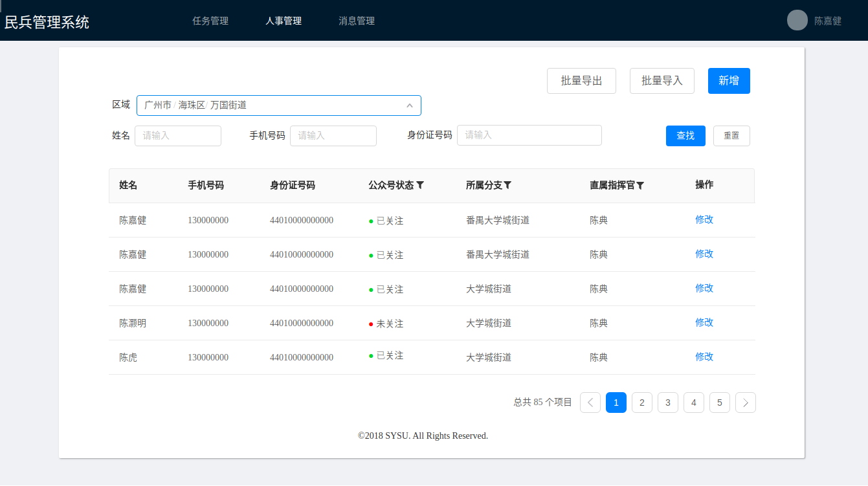Go to next page arrow

[x=746, y=403]
